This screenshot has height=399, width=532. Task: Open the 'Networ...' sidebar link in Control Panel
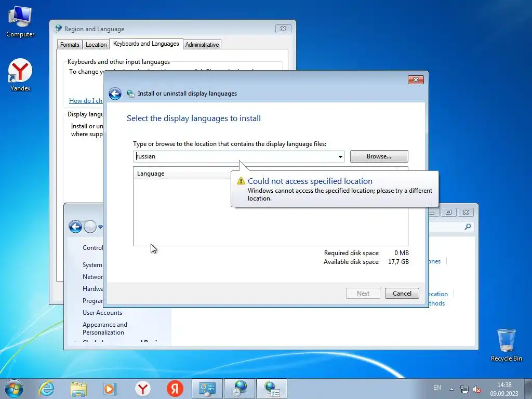(x=92, y=277)
